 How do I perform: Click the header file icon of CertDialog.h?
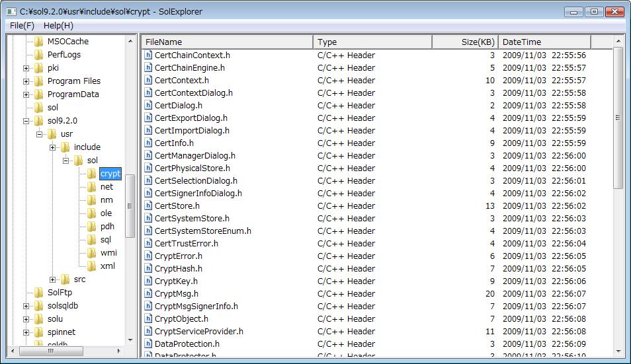(x=149, y=105)
